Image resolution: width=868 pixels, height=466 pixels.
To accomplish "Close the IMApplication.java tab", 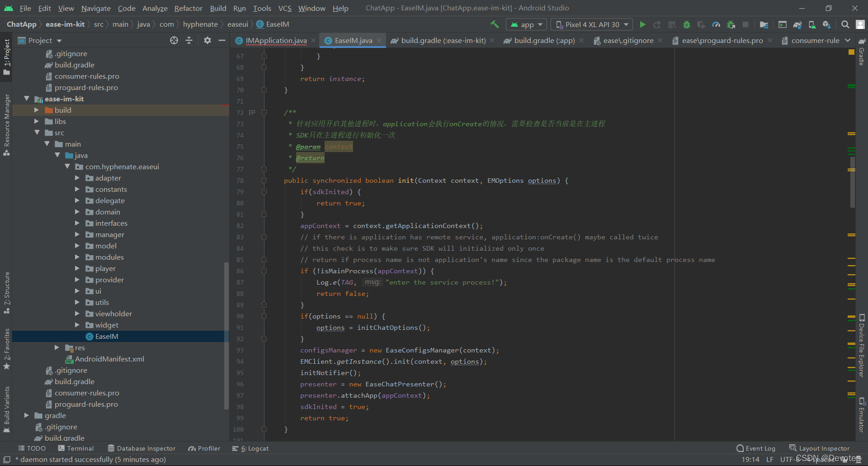I will 313,40.
